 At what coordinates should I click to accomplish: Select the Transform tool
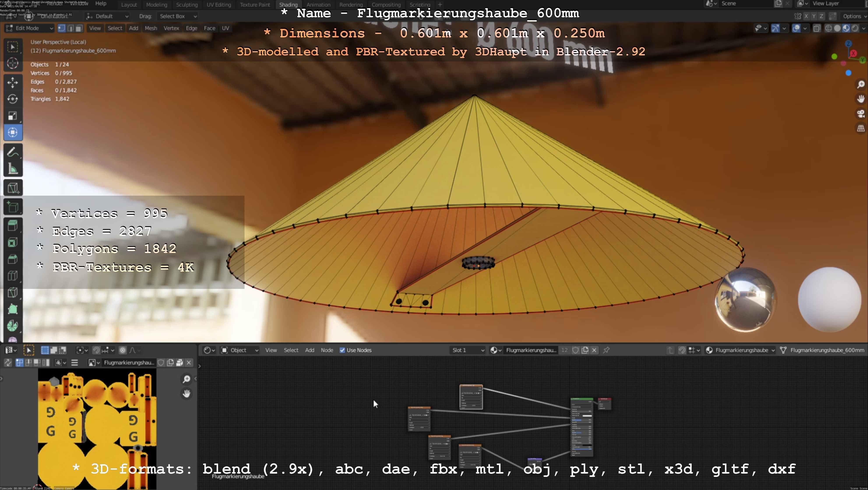tap(13, 132)
